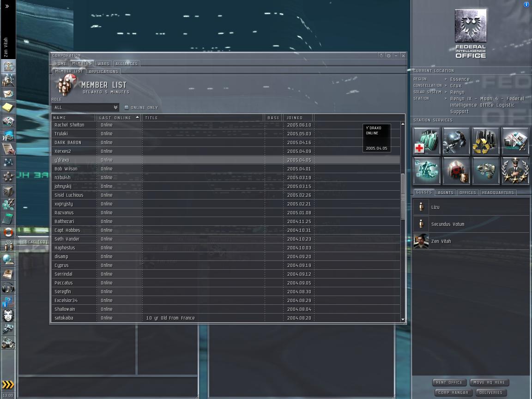
Task: Open the Bounty office station service
Action: [x=456, y=171]
